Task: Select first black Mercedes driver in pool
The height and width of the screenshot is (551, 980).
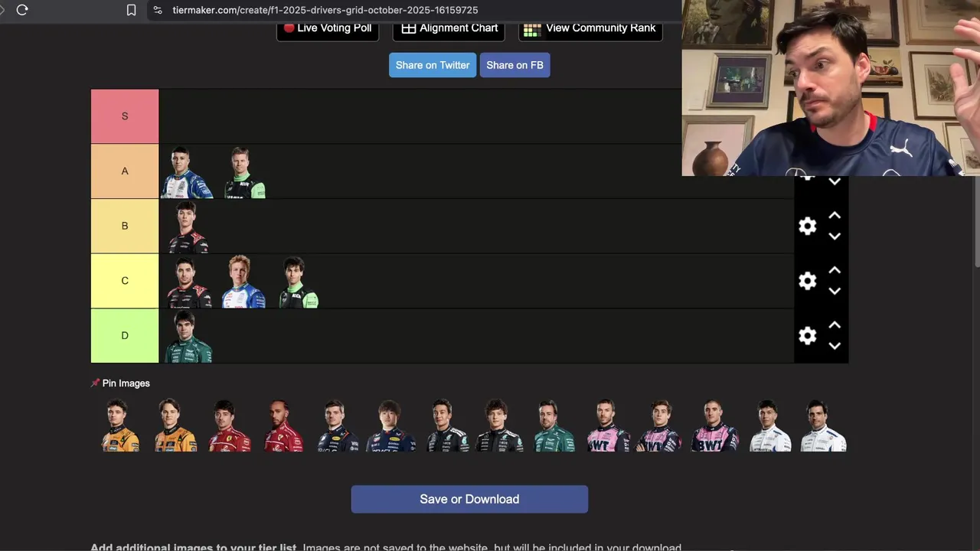Action: 446,425
